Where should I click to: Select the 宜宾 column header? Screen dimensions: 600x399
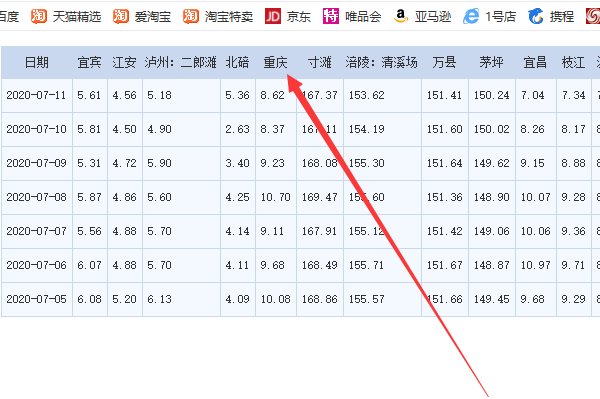[90, 62]
